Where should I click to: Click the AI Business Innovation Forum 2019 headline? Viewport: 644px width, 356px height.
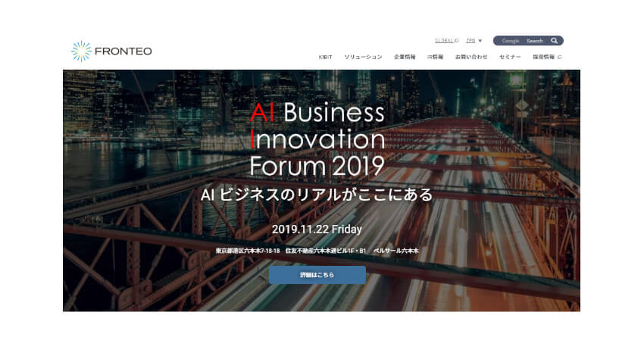pyautogui.click(x=317, y=139)
